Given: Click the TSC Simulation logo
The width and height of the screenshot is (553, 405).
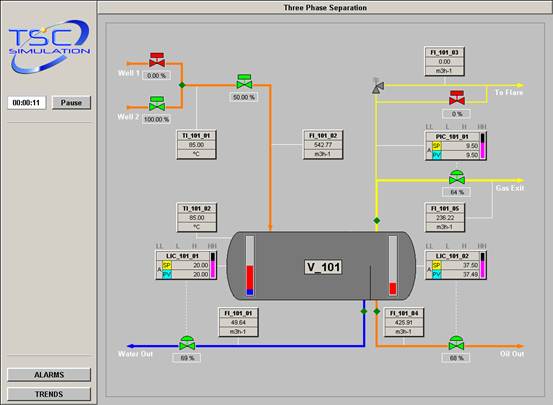Looking at the screenshot, I should [49, 46].
